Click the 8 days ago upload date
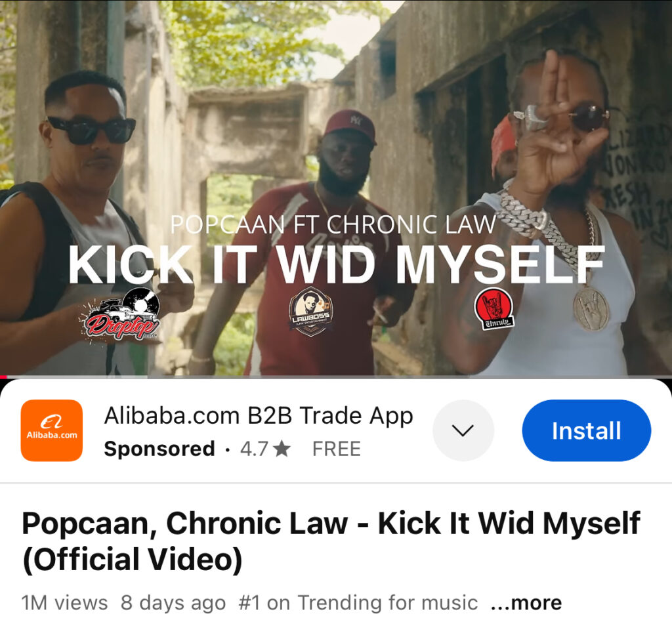This screenshot has width=672, height=620. (173, 603)
